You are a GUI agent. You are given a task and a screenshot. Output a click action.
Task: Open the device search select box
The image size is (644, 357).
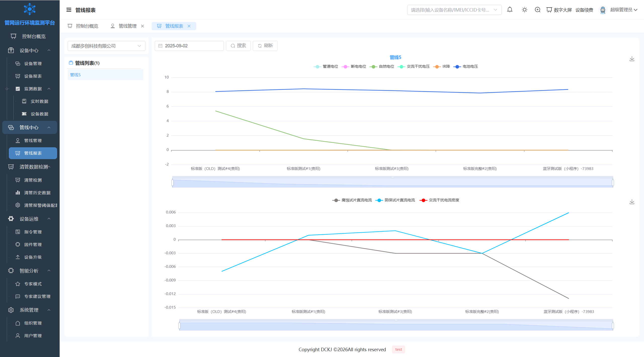pyautogui.click(x=454, y=10)
